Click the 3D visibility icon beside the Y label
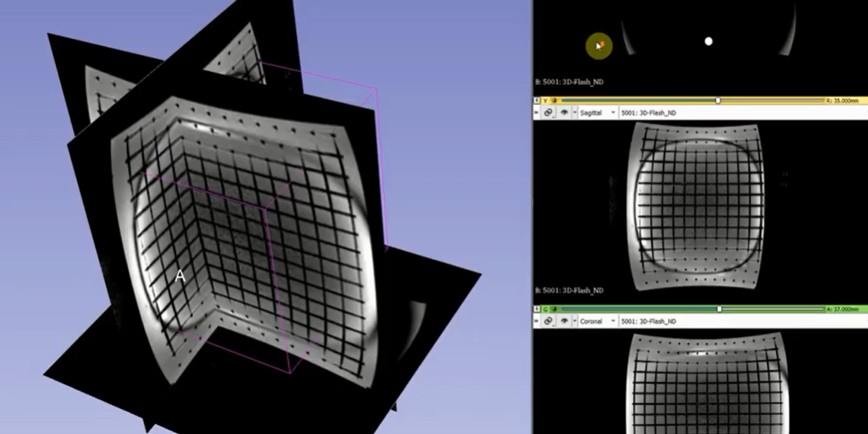This screenshot has width=868, height=434. 555,100
